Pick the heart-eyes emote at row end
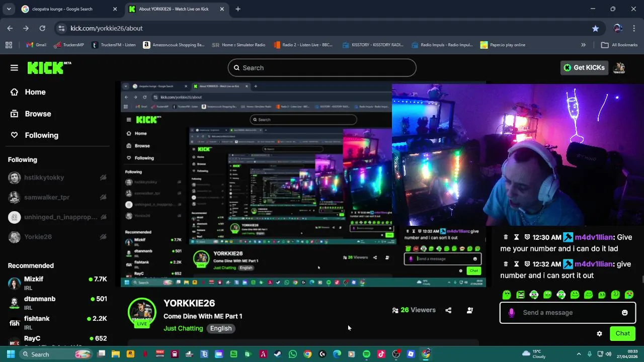This screenshot has height=362, width=644. [629, 295]
